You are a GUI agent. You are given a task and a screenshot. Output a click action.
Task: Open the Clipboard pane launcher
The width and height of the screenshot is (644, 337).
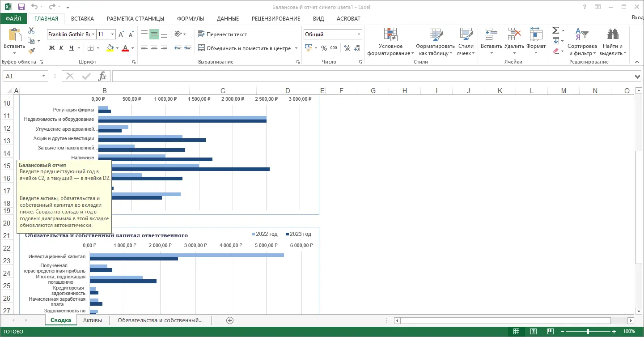pos(41,62)
